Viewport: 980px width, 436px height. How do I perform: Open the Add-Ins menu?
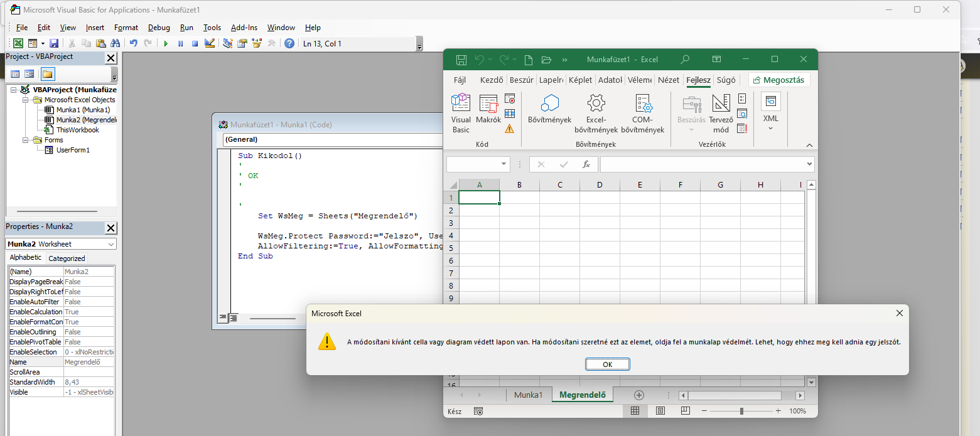tap(244, 28)
